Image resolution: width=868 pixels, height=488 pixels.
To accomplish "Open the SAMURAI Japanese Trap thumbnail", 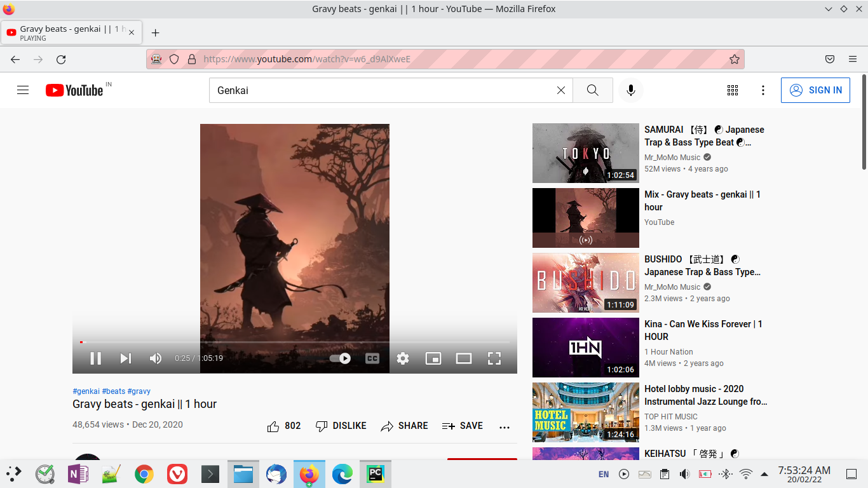I will click(x=586, y=153).
